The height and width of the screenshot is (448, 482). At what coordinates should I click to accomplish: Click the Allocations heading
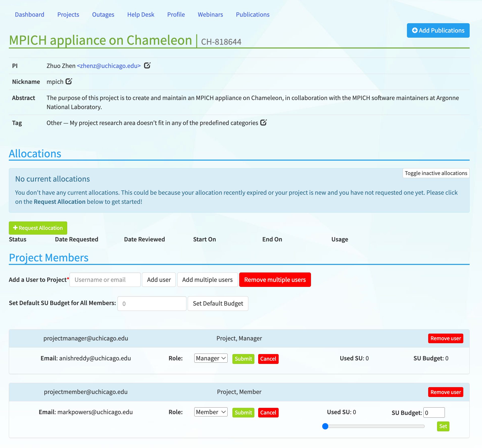click(x=35, y=154)
